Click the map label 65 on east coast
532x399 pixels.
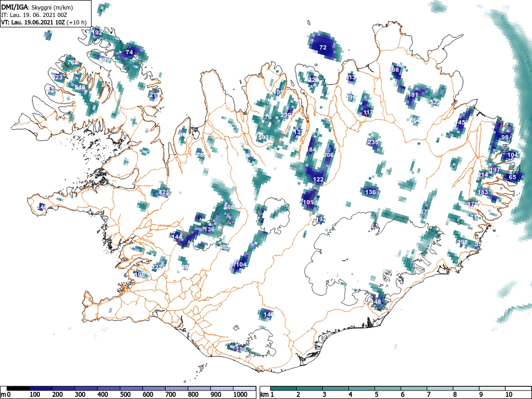click(x=512, y=177)
